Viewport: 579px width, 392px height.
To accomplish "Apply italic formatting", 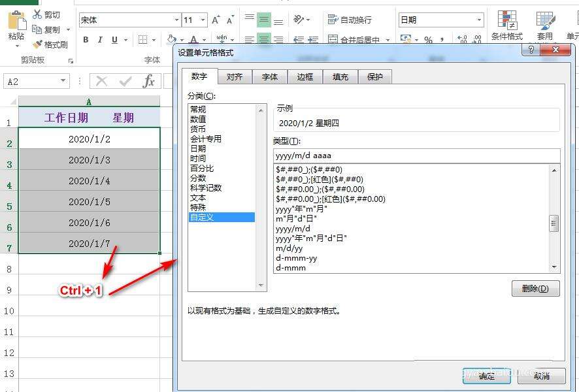I will tap(99, 39).
